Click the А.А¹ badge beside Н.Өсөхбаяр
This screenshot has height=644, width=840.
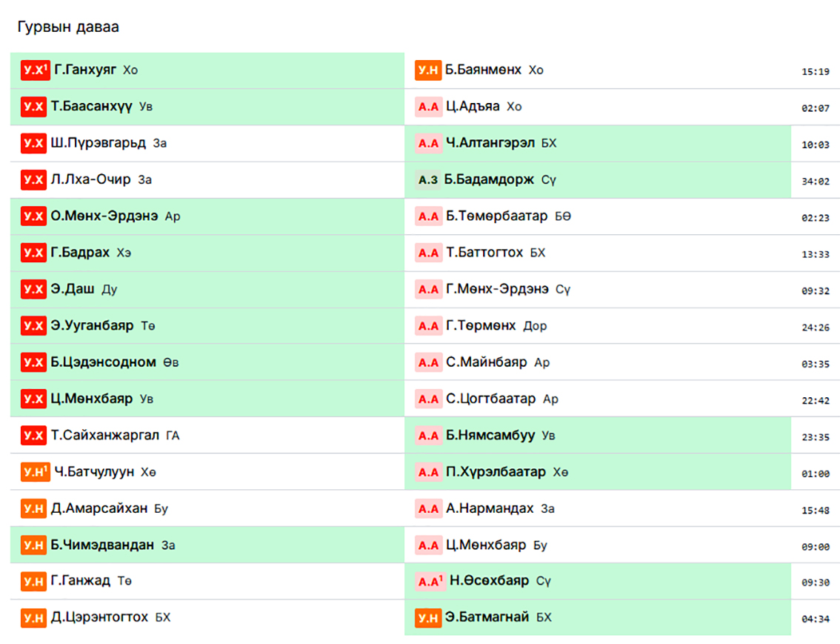(430, 581)
